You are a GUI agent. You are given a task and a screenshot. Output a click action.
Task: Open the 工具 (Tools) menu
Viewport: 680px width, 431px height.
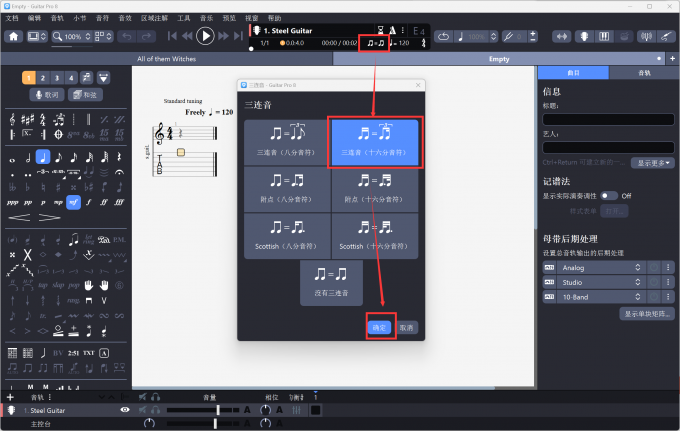pos(184,18)
